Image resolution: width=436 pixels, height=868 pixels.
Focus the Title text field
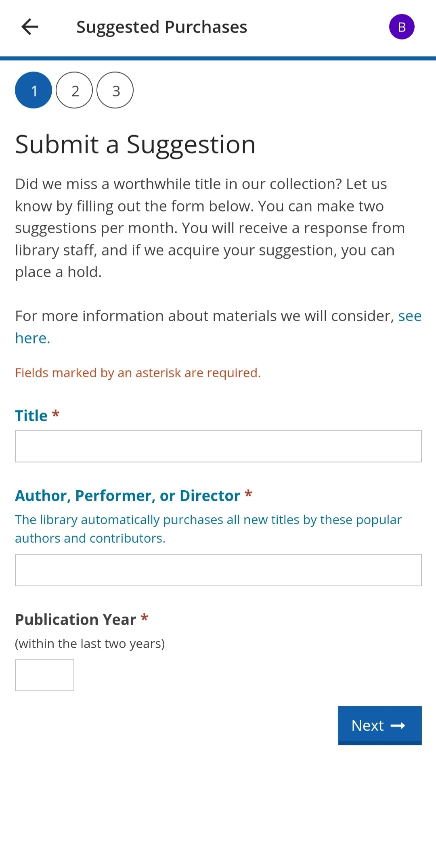[x=218, y=446]
